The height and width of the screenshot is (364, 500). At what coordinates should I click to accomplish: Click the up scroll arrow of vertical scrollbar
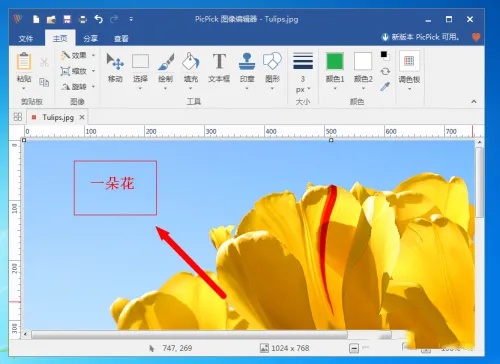click(479, 143)
